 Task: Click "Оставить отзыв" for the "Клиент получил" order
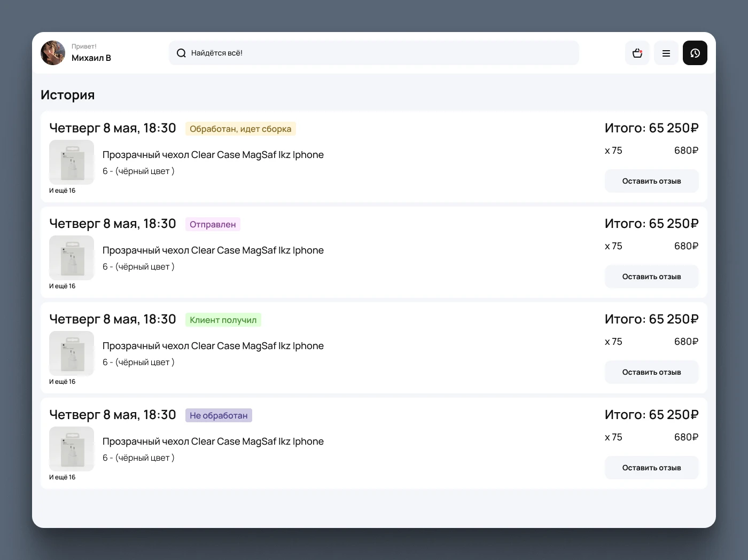651,372
